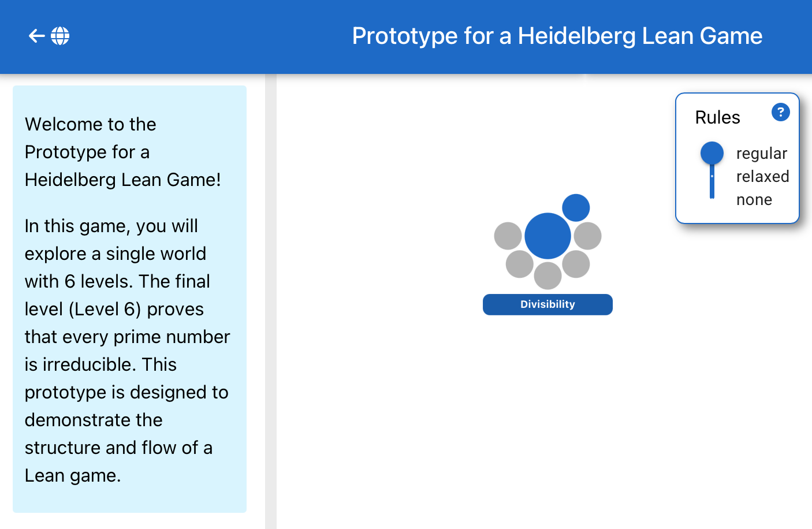Set rules to regular

coord(761,154)
